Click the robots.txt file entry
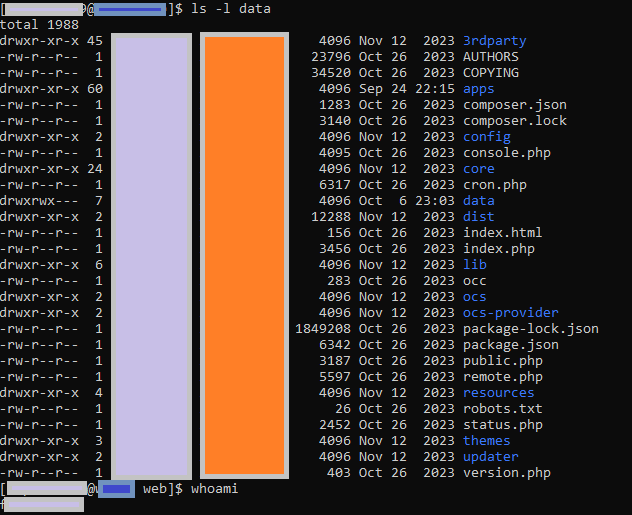 (x=502, y=409)
